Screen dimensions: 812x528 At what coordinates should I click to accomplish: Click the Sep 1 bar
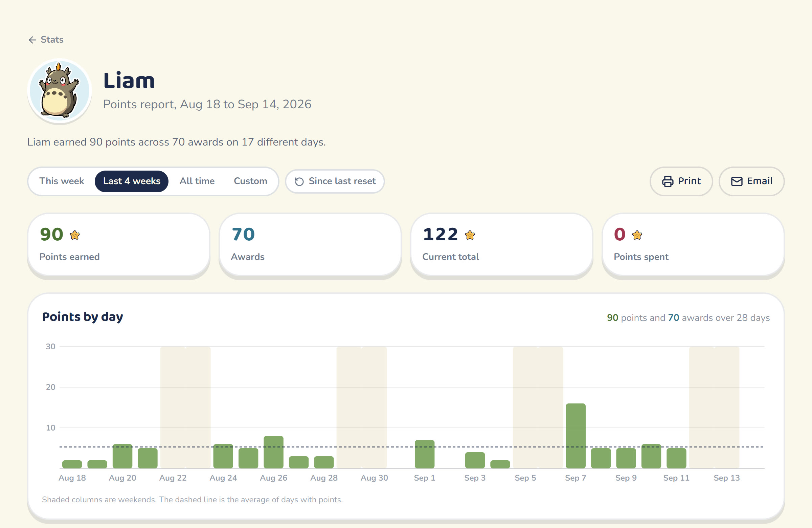pos(424,454)
